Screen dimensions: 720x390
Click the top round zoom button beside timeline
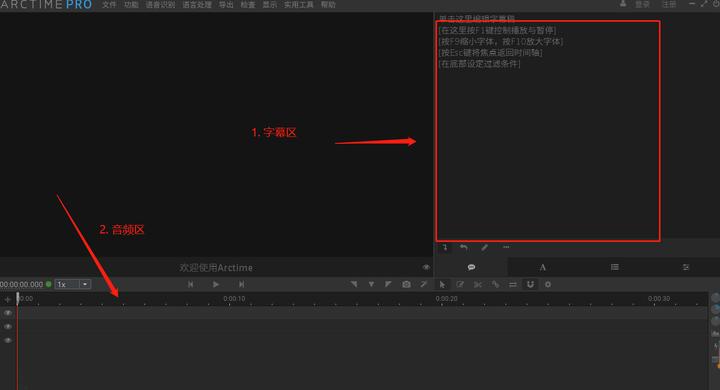(x=715, y=298)
